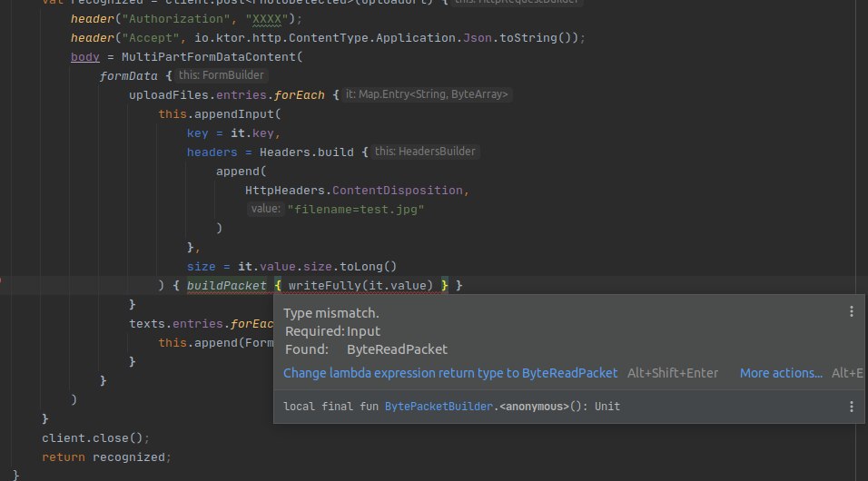This screenshot has width=868, height=481.
Task: Open the Type mismatch tooltip options menu
Action: (x=852, y=311)
